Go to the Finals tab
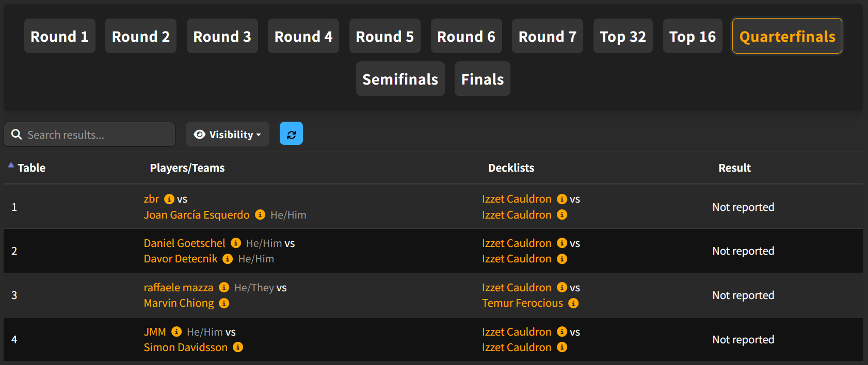868x365 pixels. [482, 79]
